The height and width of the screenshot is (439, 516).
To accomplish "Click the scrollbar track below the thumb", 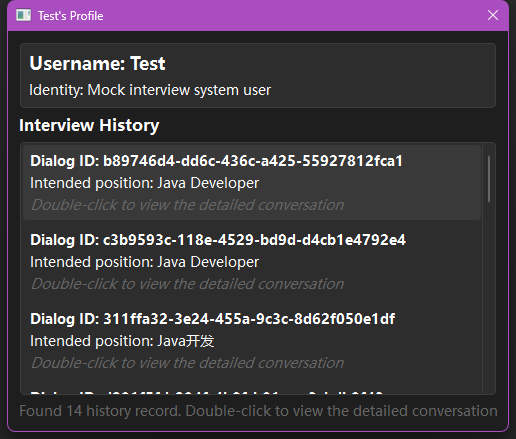I will click(x=489, y=297).
